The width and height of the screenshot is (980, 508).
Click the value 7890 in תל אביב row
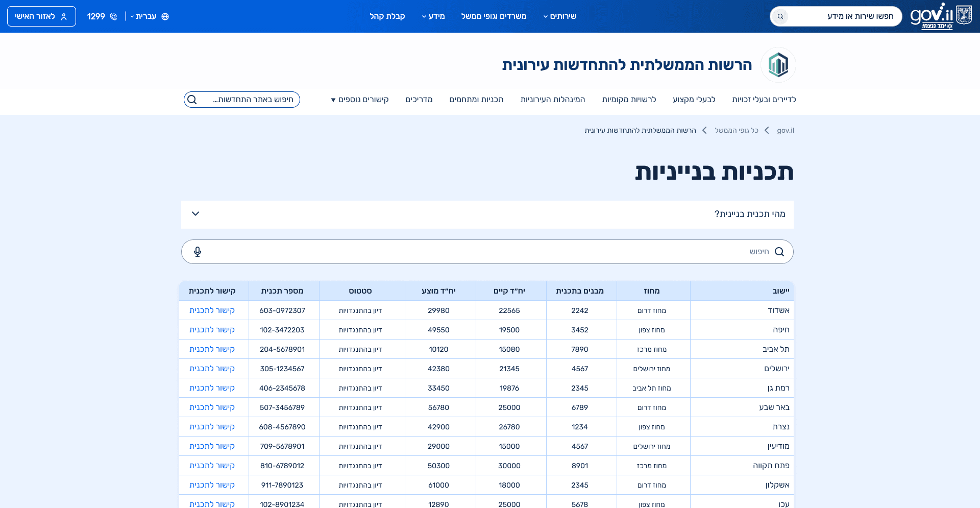click(x=580, y=349)
